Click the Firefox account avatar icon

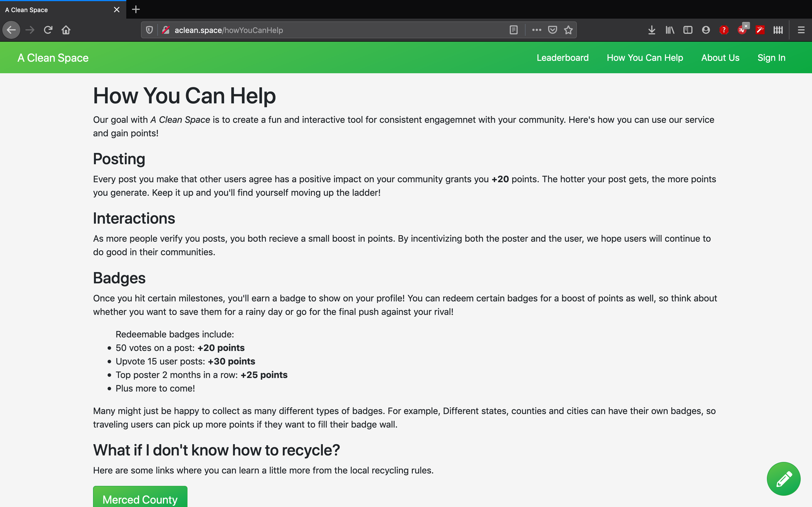click(x=706, y=30)
